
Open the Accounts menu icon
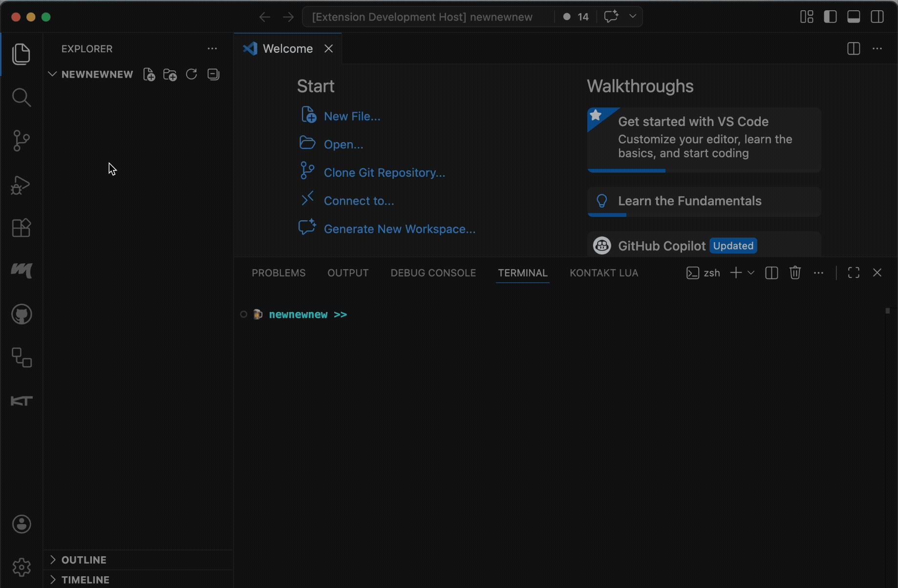click(x=21, y=524)
